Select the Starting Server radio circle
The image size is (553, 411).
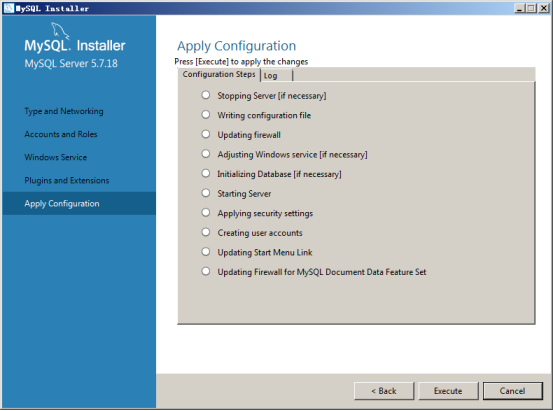click(206, 193)
